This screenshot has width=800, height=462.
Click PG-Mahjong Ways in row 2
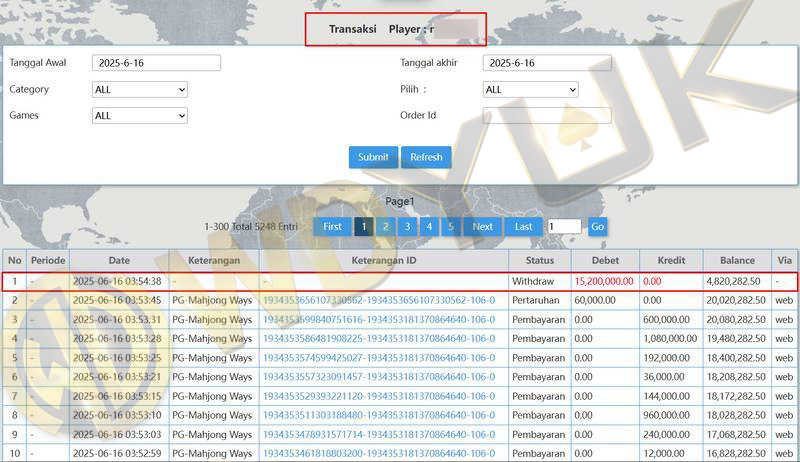212,300
